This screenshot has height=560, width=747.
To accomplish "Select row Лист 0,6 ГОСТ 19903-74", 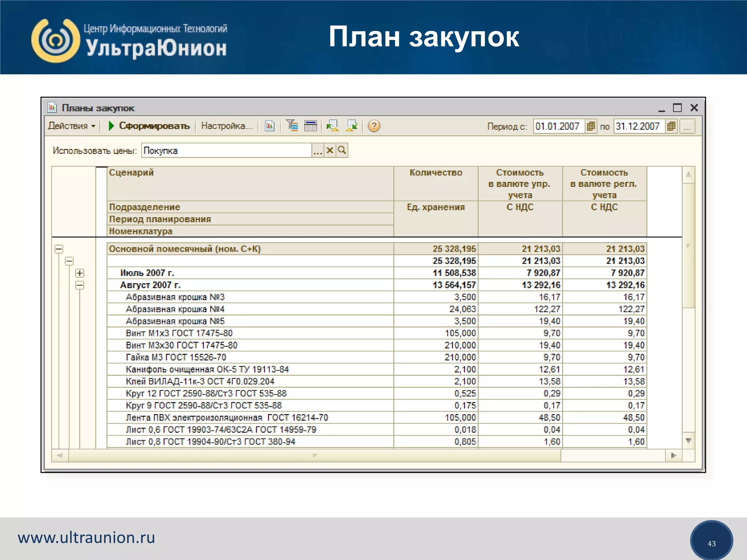I will click(377, 429).
